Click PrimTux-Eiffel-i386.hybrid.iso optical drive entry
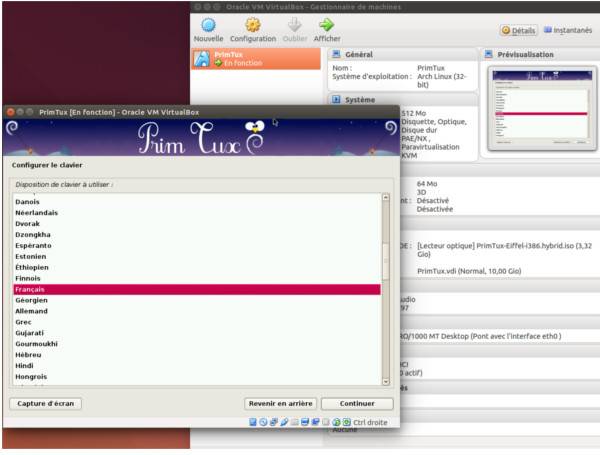 (504, 250)
